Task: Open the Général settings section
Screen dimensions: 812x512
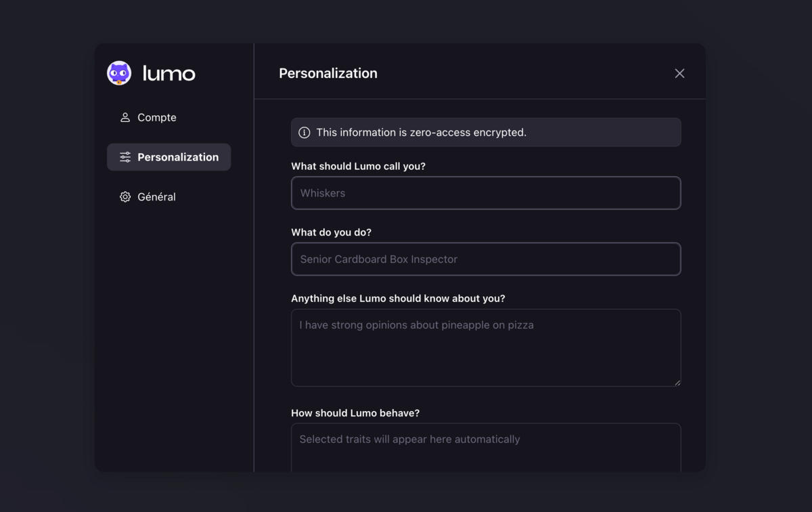Action: pyautogui.click(x=156, y=197)
